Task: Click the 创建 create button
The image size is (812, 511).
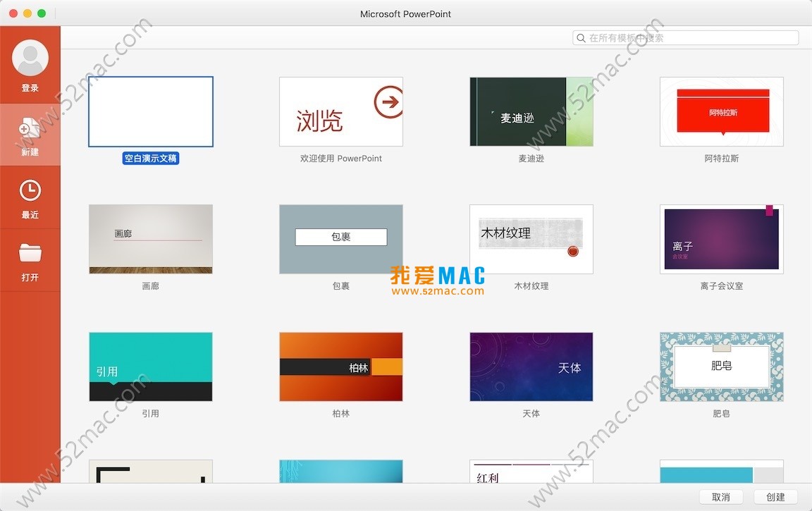Action: [775, 497]
